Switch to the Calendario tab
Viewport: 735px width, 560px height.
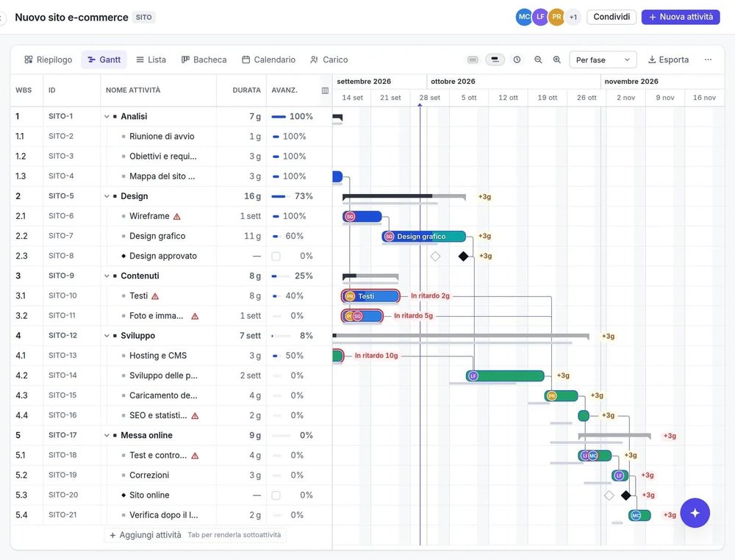pyautogui.click(x=268, y=60)
